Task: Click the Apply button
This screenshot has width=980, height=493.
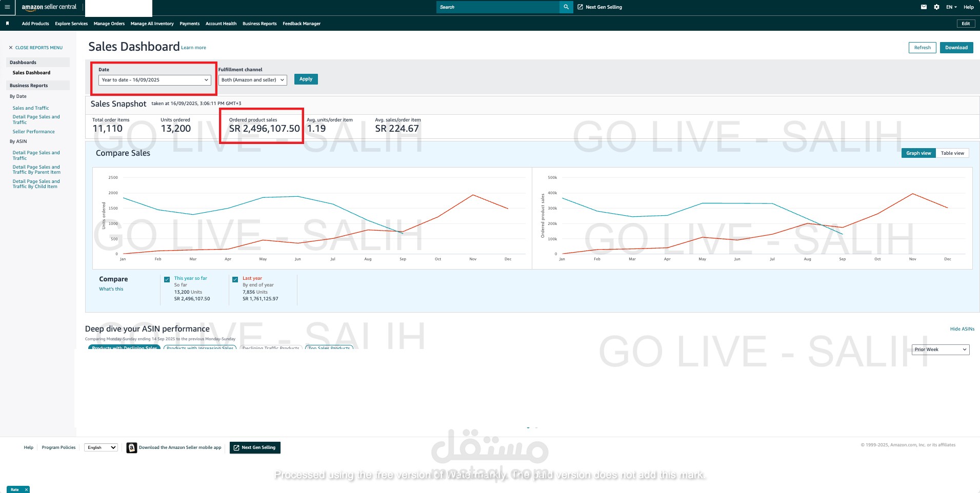Action: [306, 79]
